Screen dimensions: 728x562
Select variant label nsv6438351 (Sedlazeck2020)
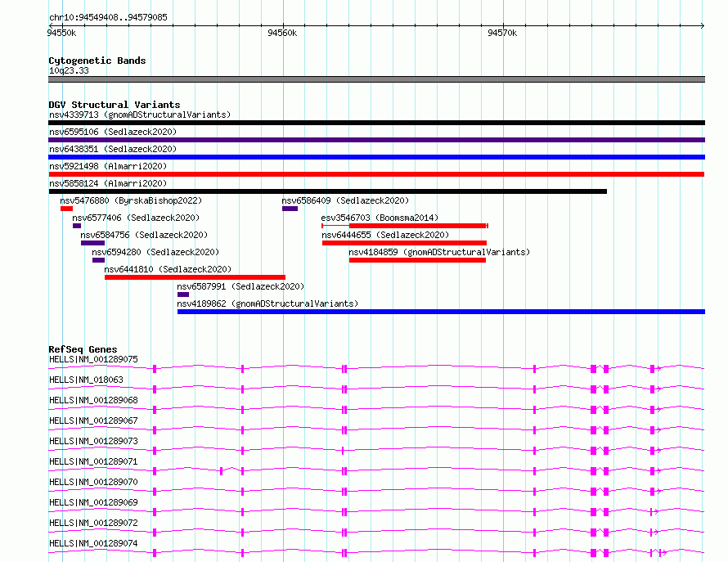coord(113,149)
